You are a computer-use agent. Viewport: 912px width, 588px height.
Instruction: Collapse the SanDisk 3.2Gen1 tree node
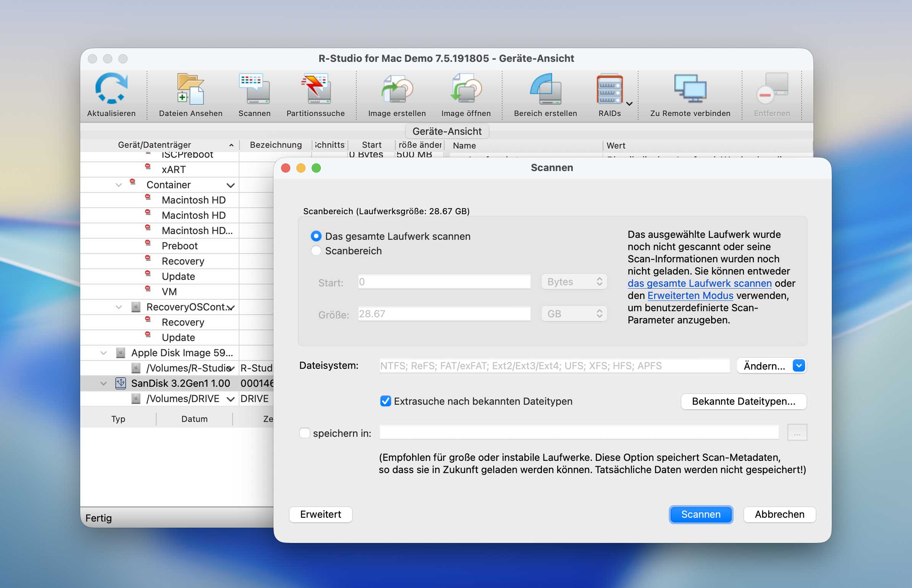click(x=103, y=383)
